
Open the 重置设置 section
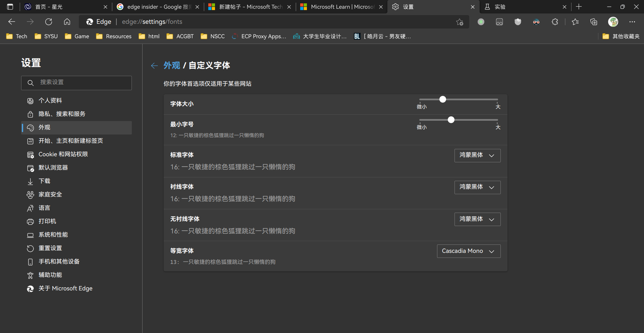[x=50, y=248]
